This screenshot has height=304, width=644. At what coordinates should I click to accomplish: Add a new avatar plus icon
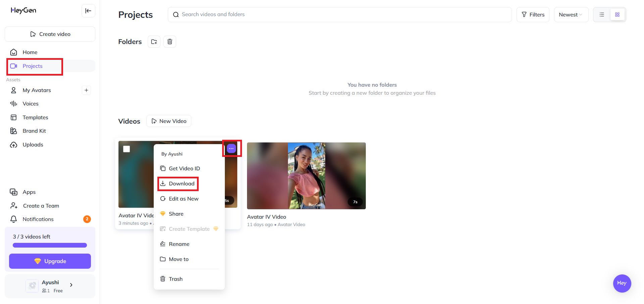pos(86,90)
